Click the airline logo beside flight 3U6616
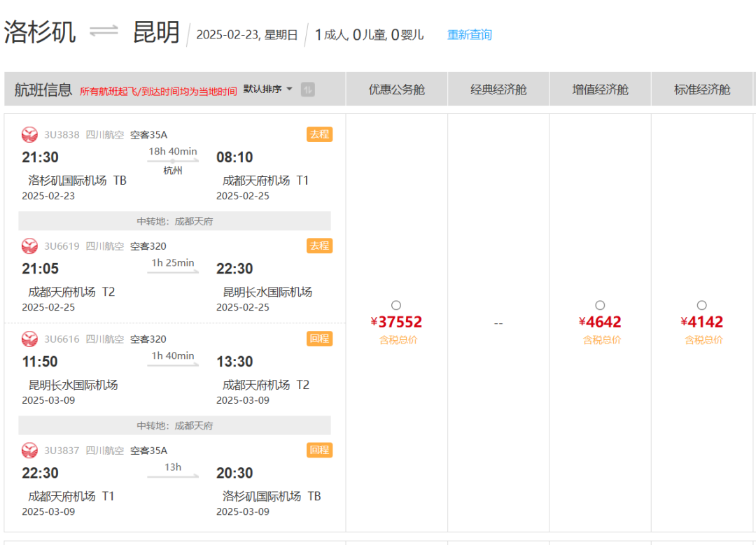 (x=29, y=339)
